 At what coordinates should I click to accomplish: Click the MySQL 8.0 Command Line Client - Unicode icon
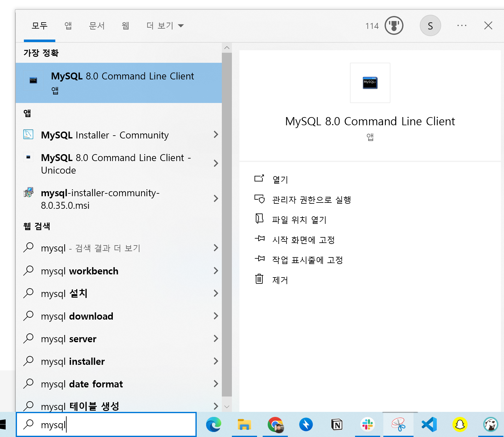pos(28,157)
